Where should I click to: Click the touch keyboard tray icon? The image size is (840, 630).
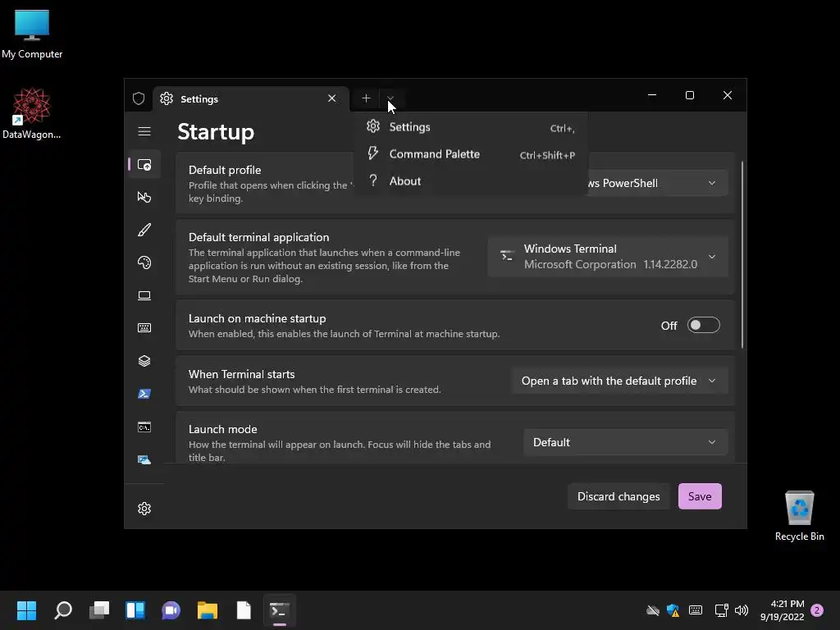coord(696,610)
